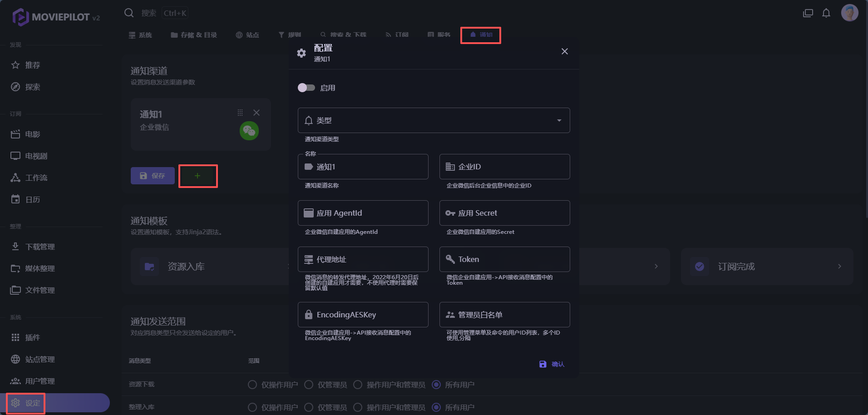Click the 企业ID input field
Screen dimensions: 868x415
504,167
